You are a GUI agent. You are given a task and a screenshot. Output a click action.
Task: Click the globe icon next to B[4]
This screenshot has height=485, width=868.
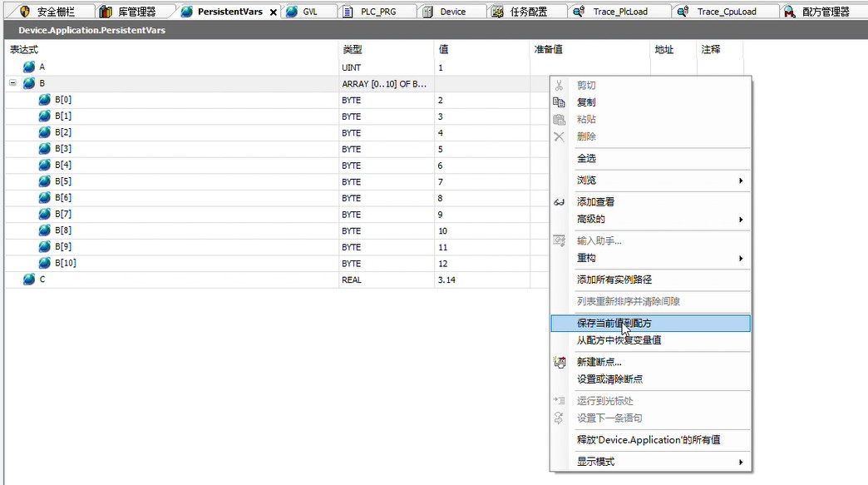click(x=44, y=165)
